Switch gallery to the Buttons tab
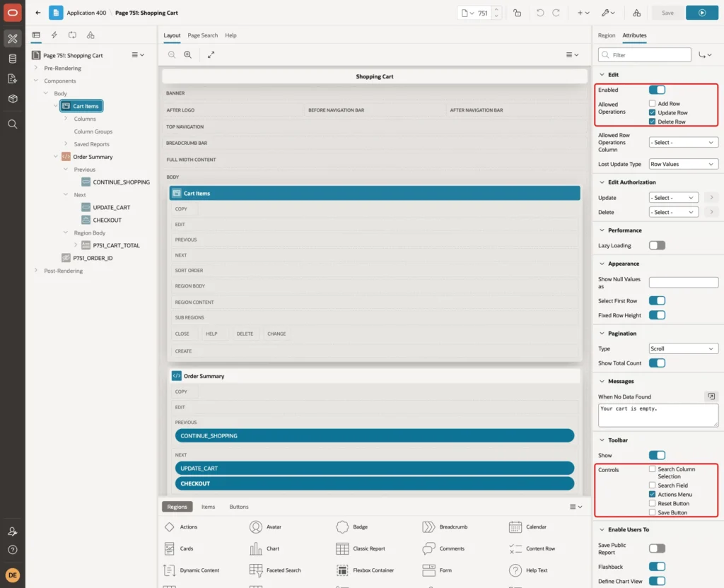The image size is (724, 588). click(239, 507)
